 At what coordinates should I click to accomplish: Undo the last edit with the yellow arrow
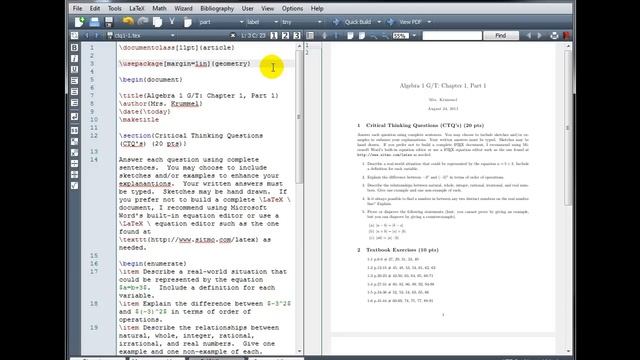tap(128, 22)
